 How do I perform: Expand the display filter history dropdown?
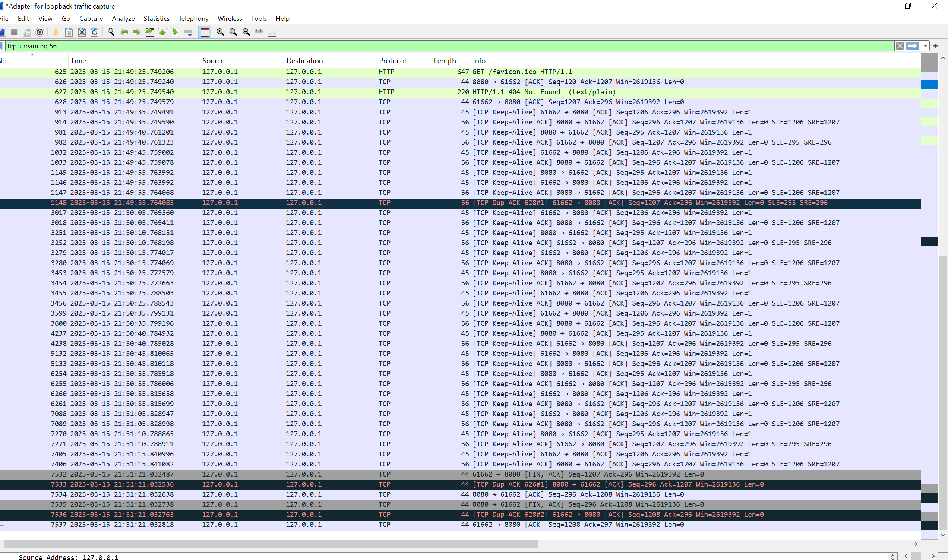[x=925, y=46]
